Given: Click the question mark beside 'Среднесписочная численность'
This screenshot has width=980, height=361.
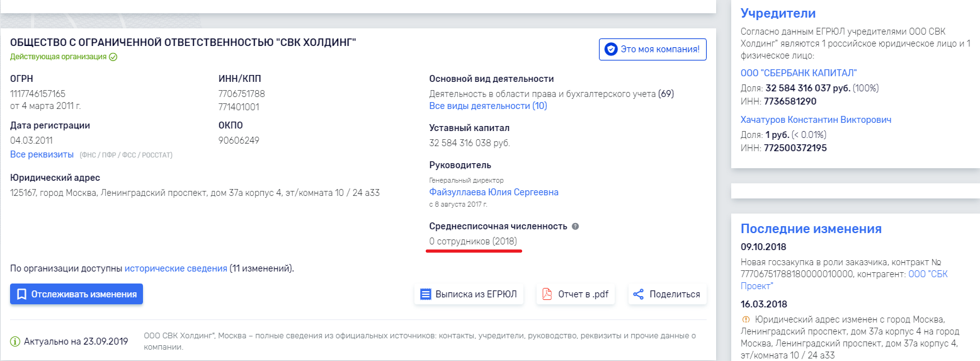Looking at the screenshot, I should (575, 226).
